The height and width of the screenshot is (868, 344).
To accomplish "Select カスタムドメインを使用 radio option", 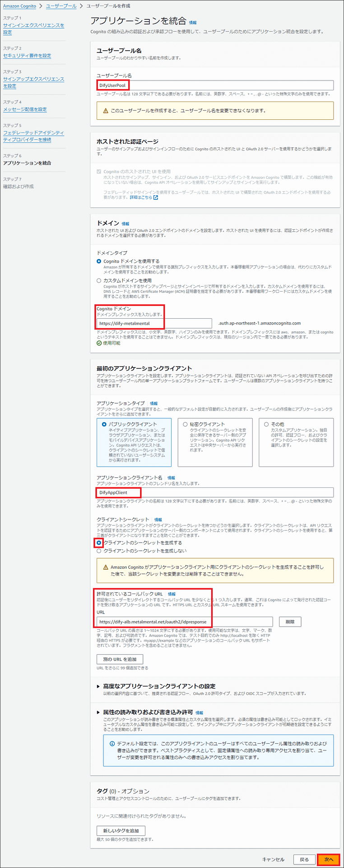I will click(99, 281).
